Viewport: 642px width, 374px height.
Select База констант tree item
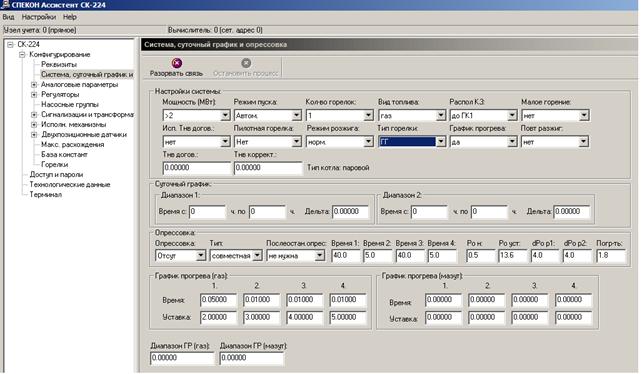point(64,154)
